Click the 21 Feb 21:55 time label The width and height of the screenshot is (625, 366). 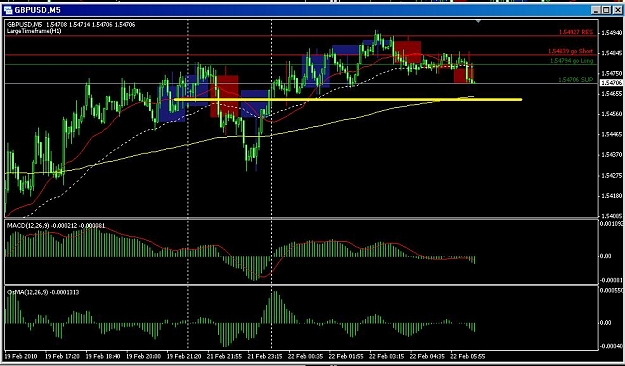225,356
